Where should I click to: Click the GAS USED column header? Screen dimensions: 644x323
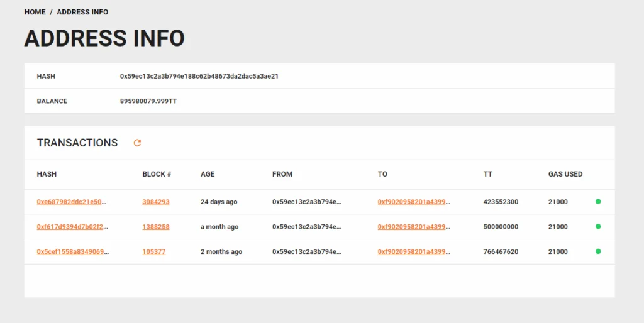tap(565, 174)
